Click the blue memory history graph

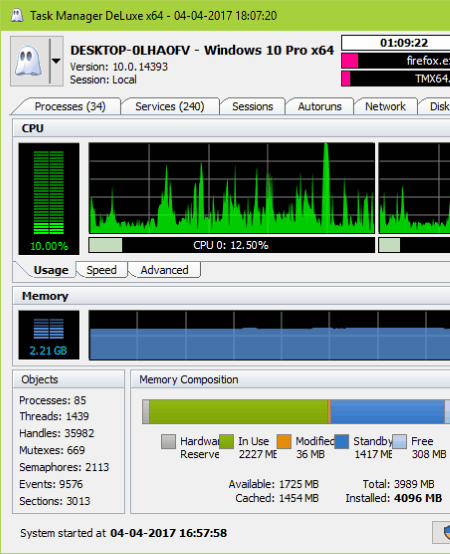click(x=269, y=335)
